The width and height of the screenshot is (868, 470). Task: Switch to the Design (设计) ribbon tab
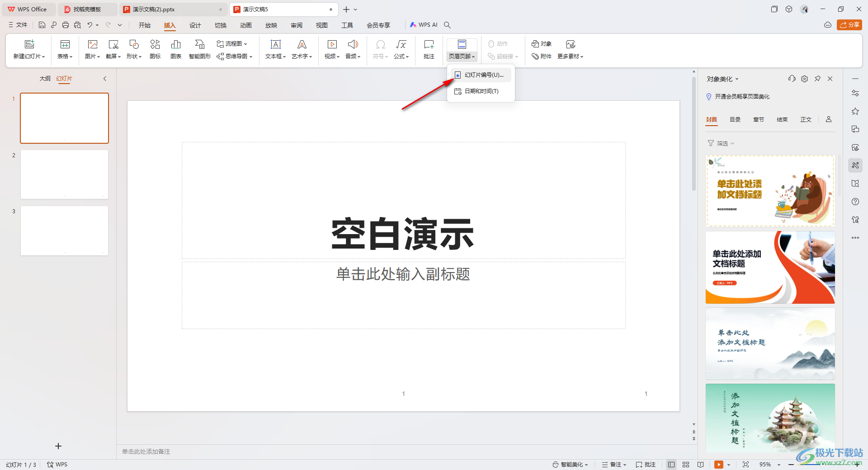(x=195, y=25)
